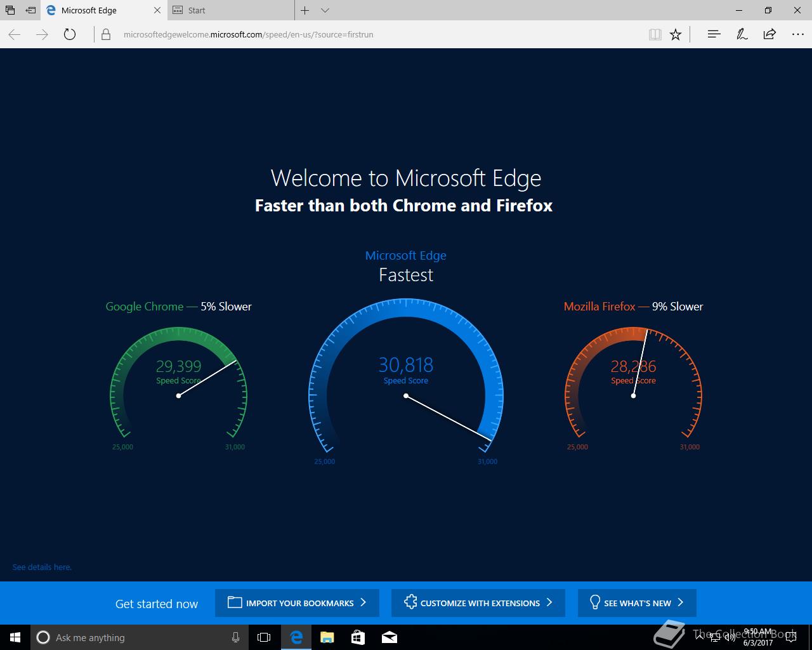Click See What's New button
This screenshot has height=650, width=812.
(x=637, y=603)
